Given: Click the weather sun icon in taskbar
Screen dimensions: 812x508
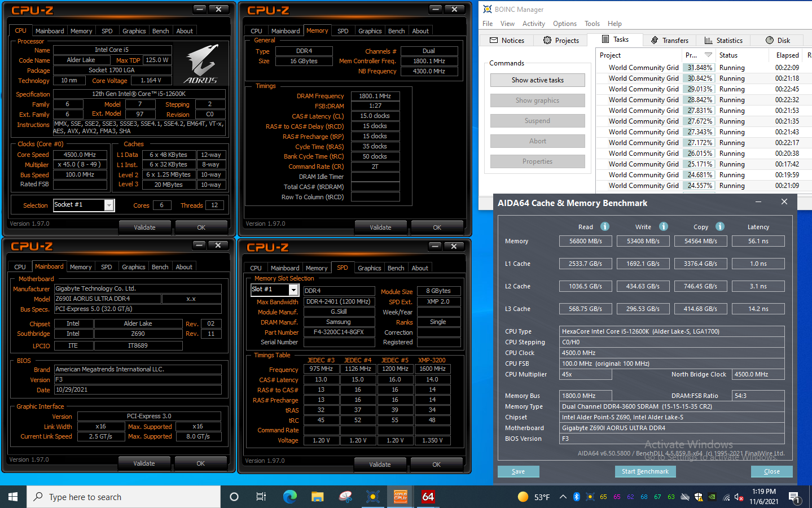Looking at the screenshot, I should pos(523,497).
